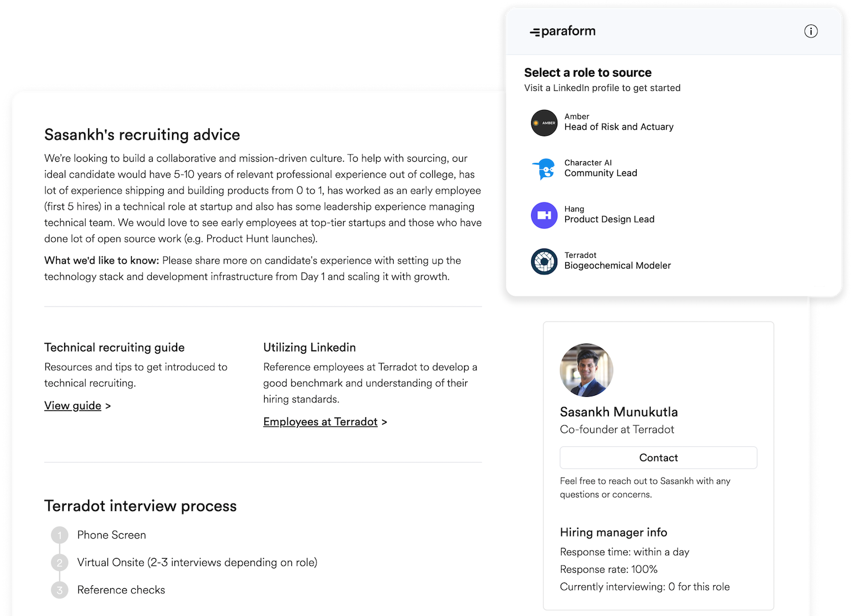Select the Terradot company logo icon

point(544,262)
